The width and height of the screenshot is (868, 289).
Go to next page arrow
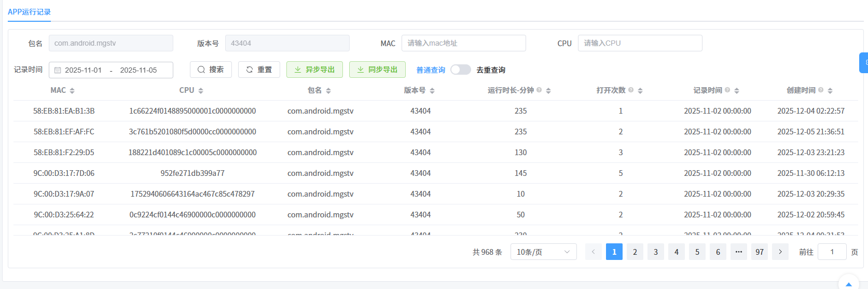pyautogui.click(x=780, y=252)
